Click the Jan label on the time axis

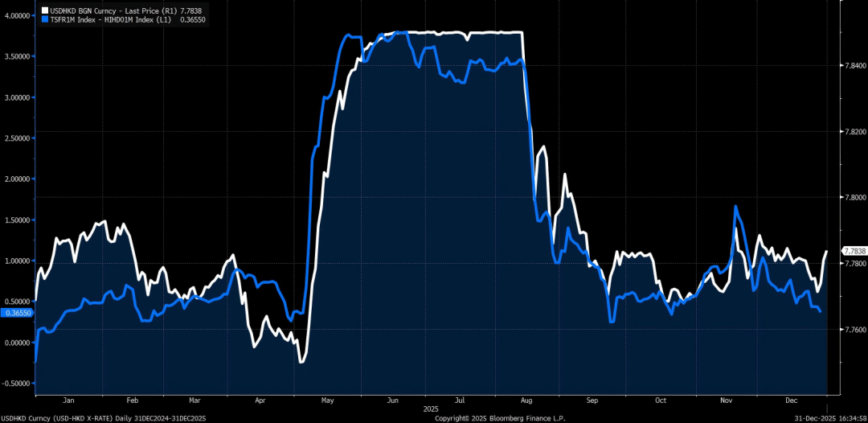coord(68,400)
